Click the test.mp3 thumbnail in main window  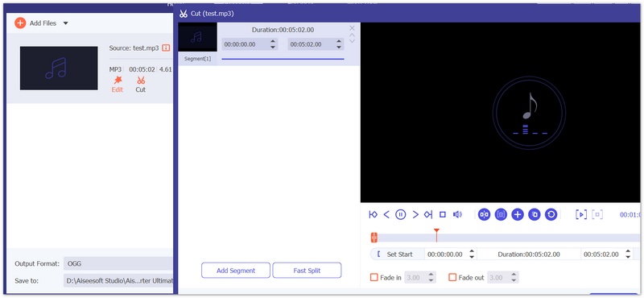coord(59,68)
